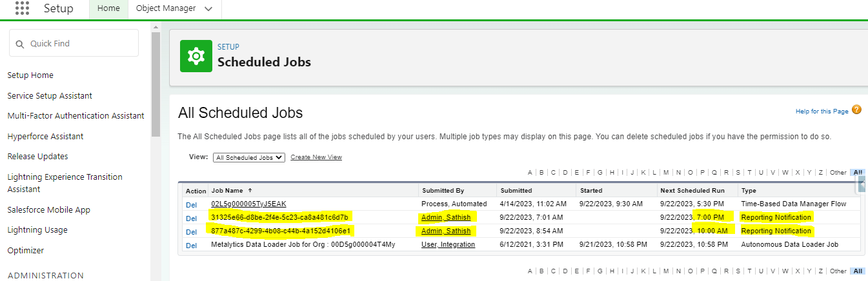868x281 pixels.
Task: Sort by Started column header
Action: (x=591, y=191)
